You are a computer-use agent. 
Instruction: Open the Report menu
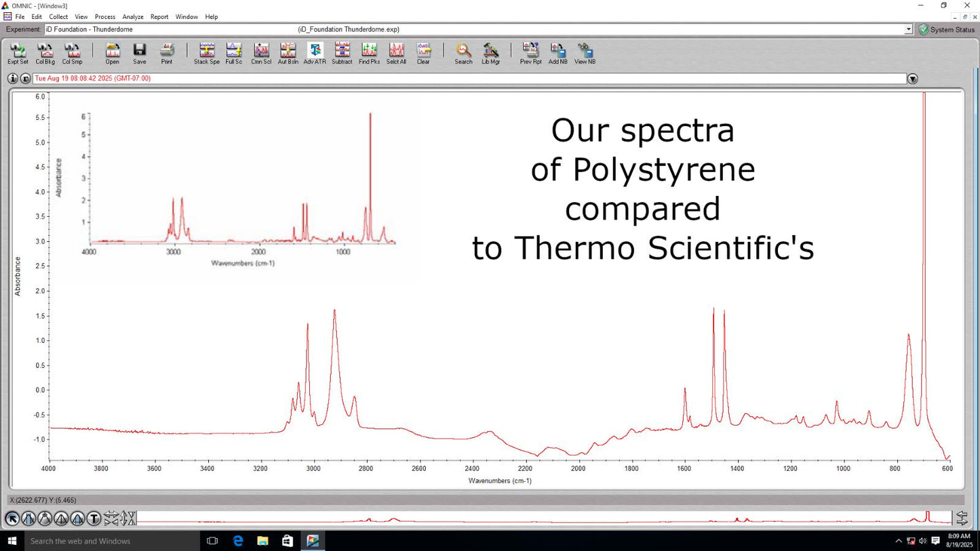(159, 17)
